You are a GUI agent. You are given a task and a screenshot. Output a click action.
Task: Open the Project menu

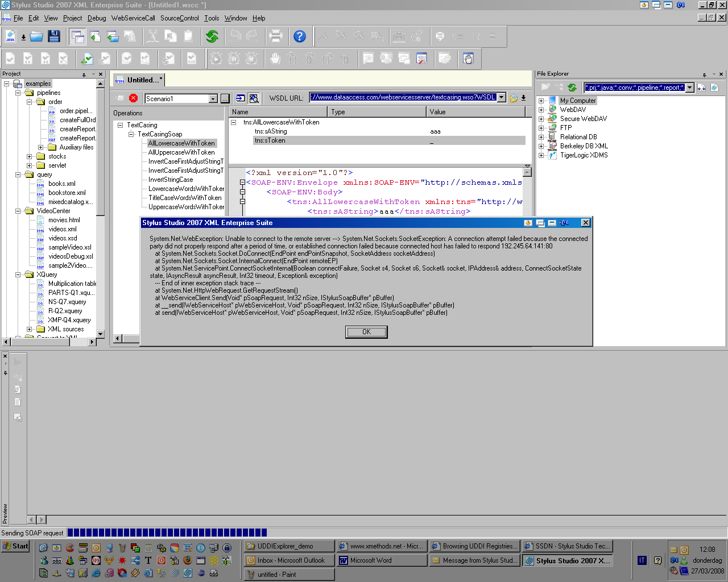72,18
